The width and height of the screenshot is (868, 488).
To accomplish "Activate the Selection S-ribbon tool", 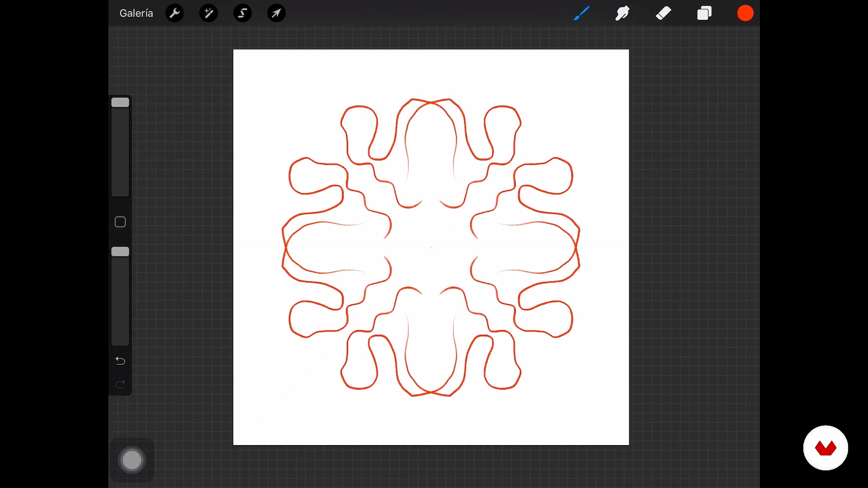I will click(x=243, y=14).
